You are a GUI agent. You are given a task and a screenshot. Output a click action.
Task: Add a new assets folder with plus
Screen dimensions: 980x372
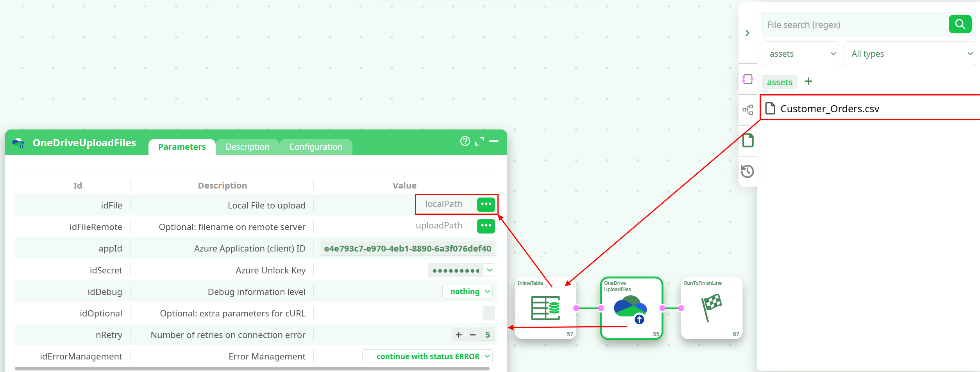[808, 81]
